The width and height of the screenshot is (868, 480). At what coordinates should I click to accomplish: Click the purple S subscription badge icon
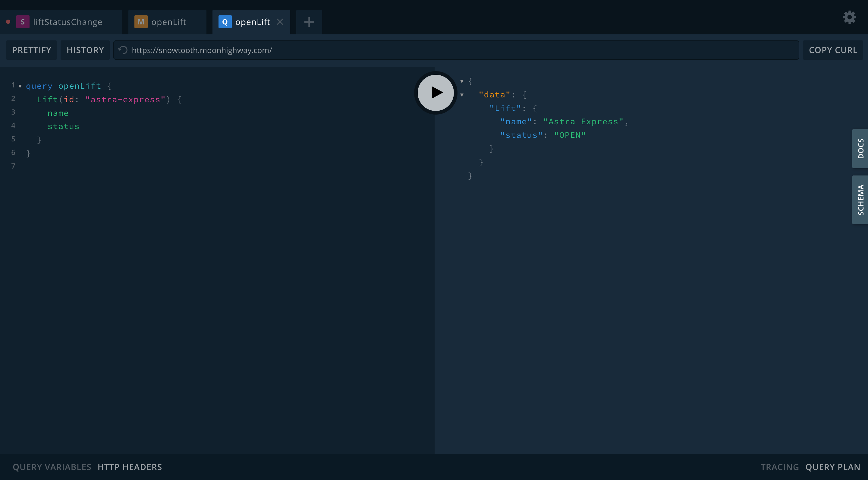(23, 22)
